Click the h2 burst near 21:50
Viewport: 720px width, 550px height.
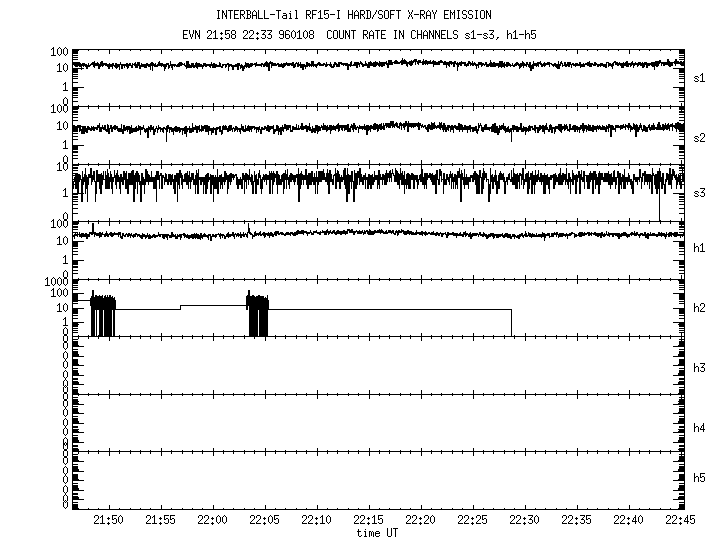click(103, 314)
